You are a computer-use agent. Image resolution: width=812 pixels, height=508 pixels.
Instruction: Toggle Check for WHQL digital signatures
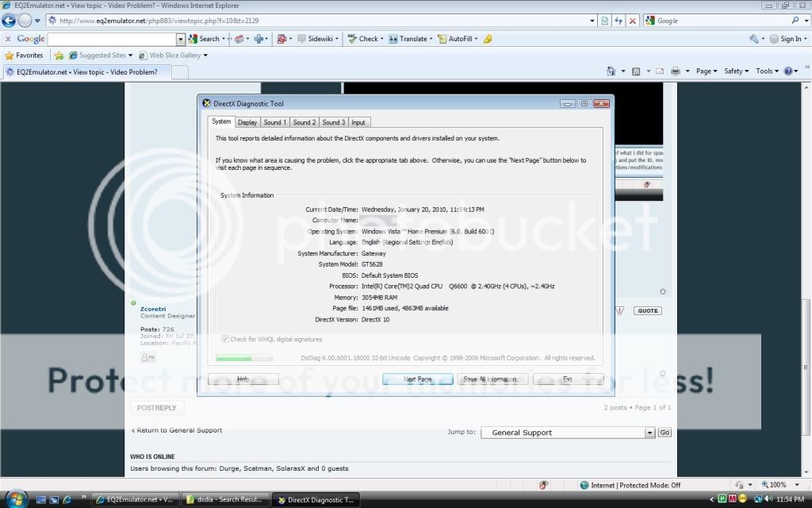[x=225, y=339]
